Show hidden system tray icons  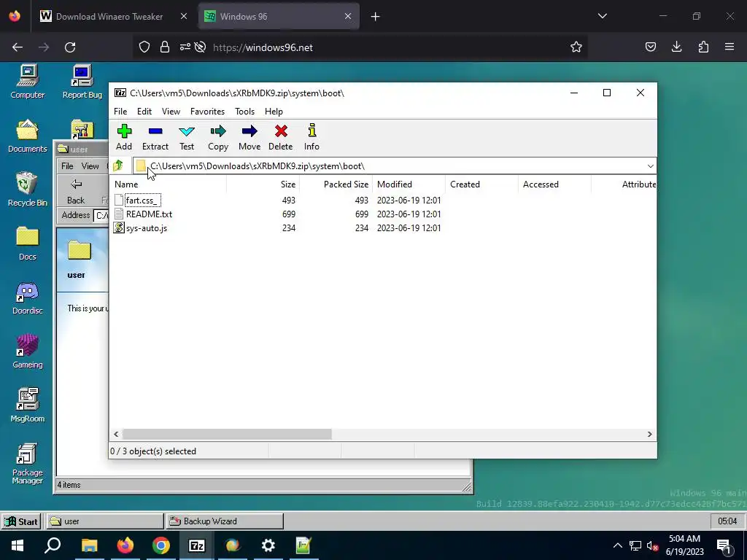tap(617, 545)
